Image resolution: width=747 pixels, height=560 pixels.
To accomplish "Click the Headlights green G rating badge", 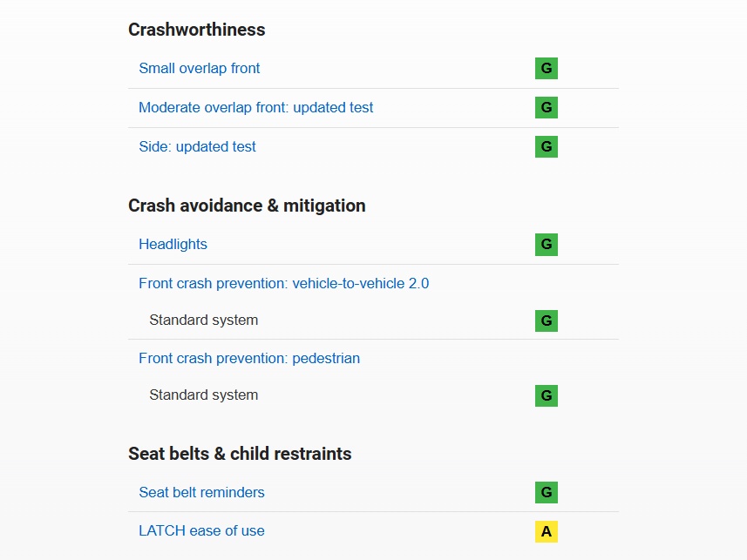I will pyautogui.click(x=547, y=245).
